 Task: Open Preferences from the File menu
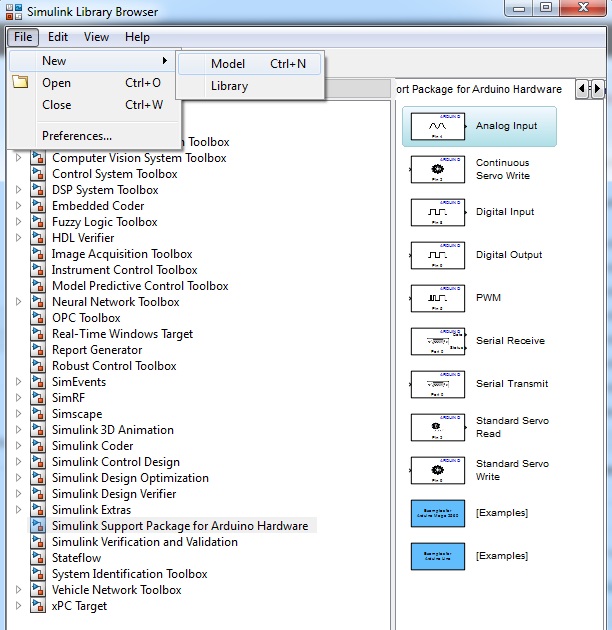pyautogui.click(x=77, y=136)
